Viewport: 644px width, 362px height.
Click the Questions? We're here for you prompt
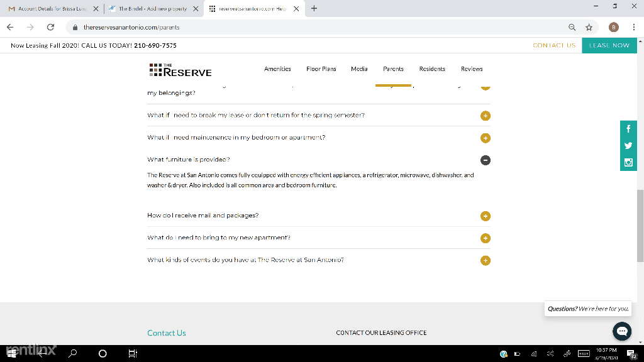point(588,309)
